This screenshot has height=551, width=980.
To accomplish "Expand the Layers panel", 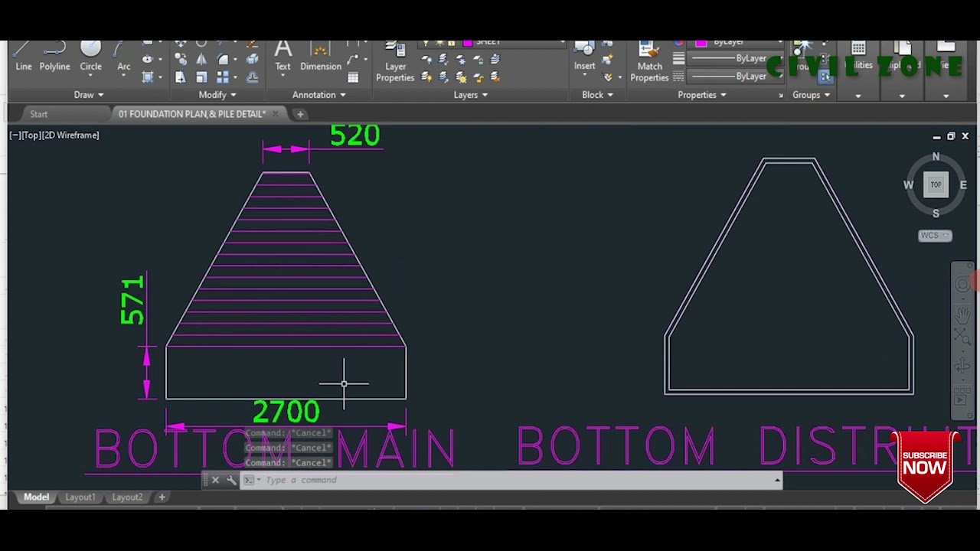I will 471,95.
